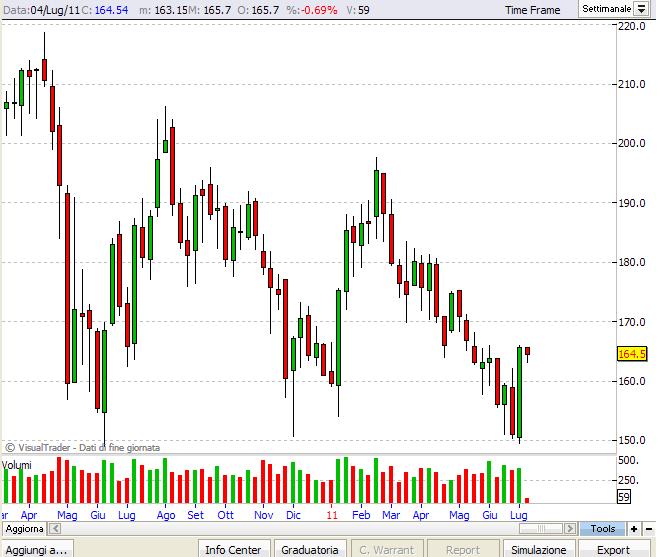The image size is (657, 557).
Task: Open the Info Center
Action: pyautogui.click(x=232, y=549)
